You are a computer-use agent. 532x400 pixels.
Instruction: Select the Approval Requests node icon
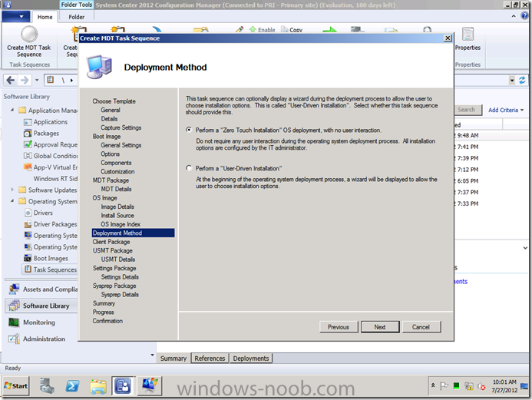[28, 144]
